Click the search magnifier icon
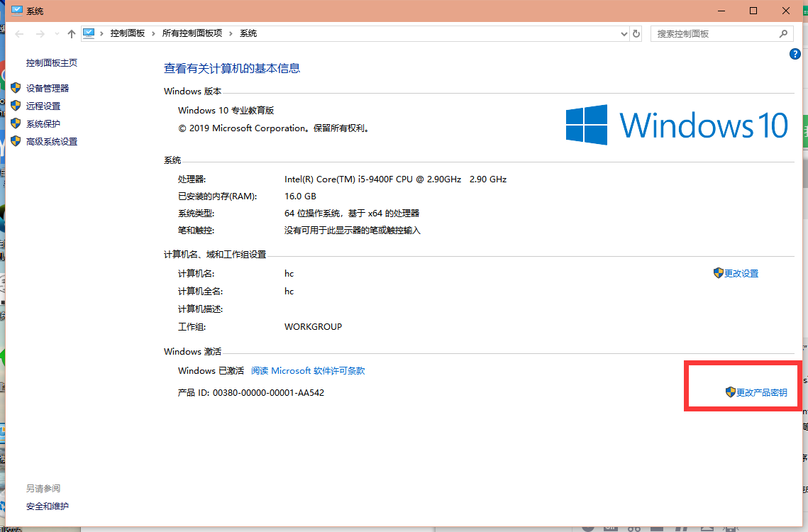This screenshot has width=808, height=532. [x=783, y=33]
